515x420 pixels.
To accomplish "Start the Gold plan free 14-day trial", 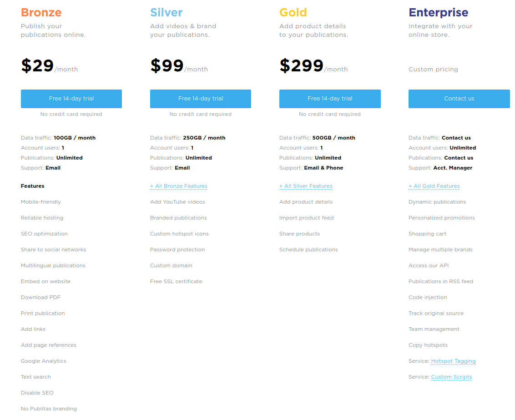I will pos(330,99).
